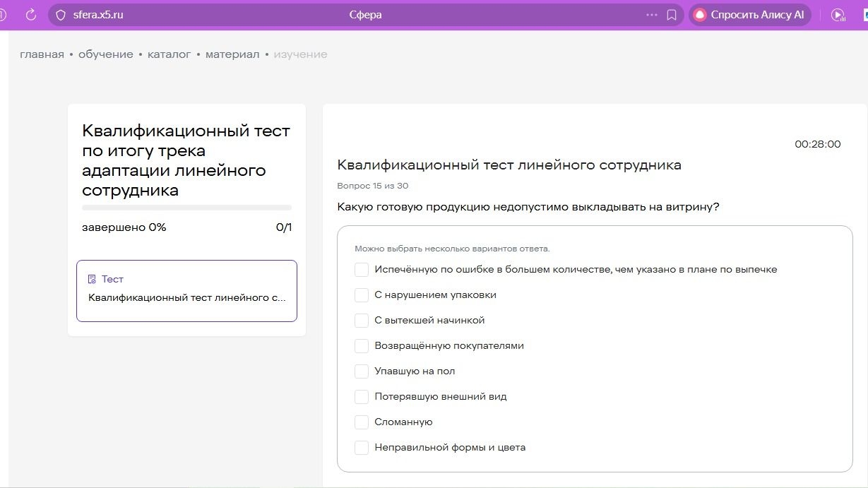Click the media play icon in toolbar
Viewport: 868px width, 488px height.
tap(838, 15)
